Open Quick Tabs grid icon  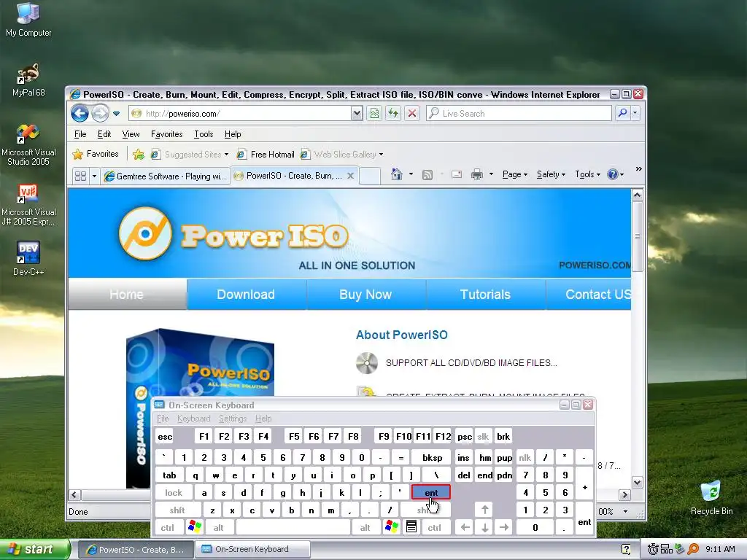[x=80, y=176]
